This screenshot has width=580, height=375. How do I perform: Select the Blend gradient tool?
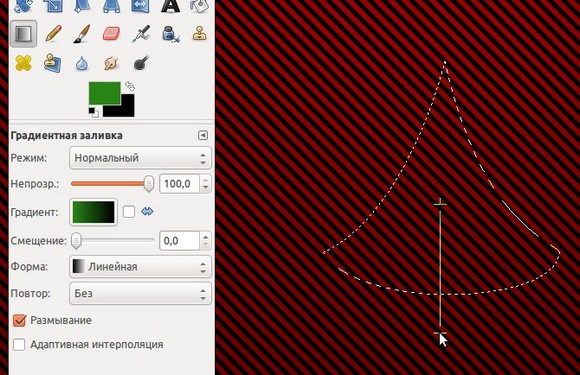(23, 34)
